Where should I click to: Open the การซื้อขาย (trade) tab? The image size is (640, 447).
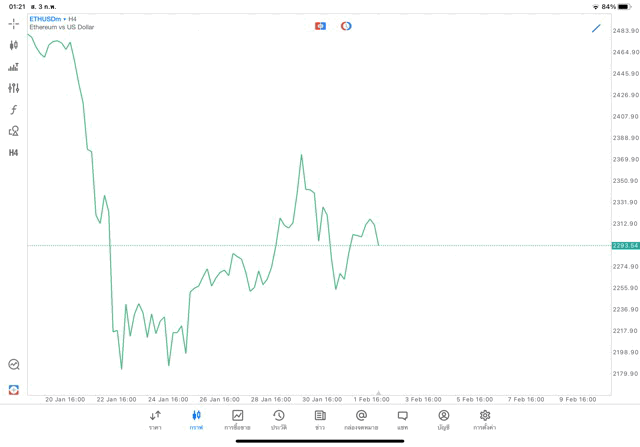point(238,420)
